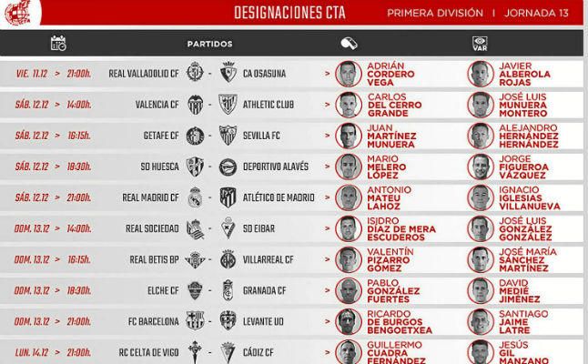Click the Real Valladolid CF crest

point(194,74)
